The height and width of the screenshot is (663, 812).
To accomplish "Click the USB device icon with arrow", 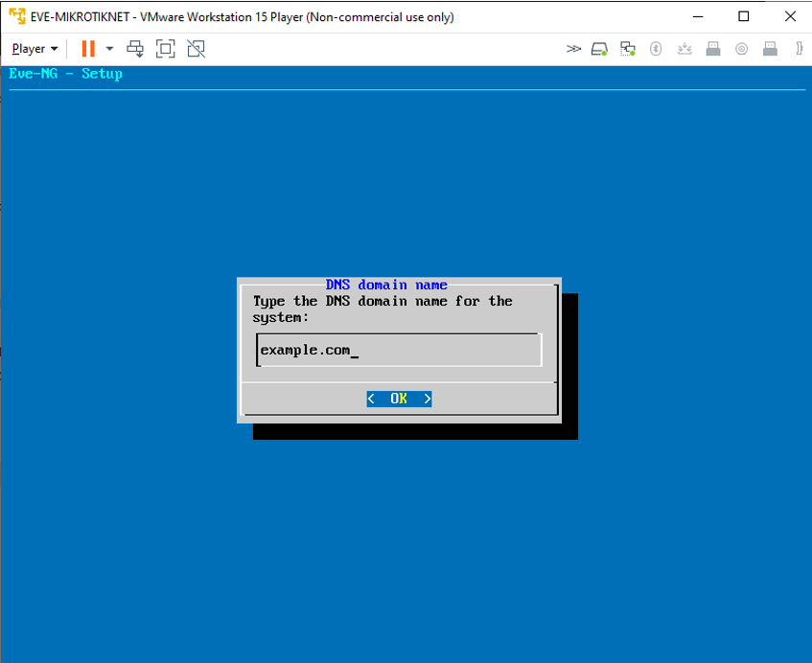I will click(x=684, y=49).
